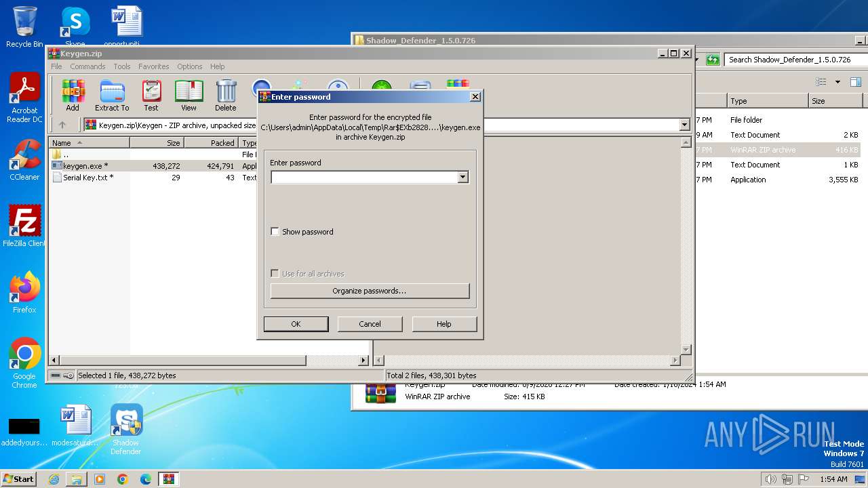Viewport: 868px width, 488px height.
Task: Sort Explorer list by Type column
Action: 768,101
